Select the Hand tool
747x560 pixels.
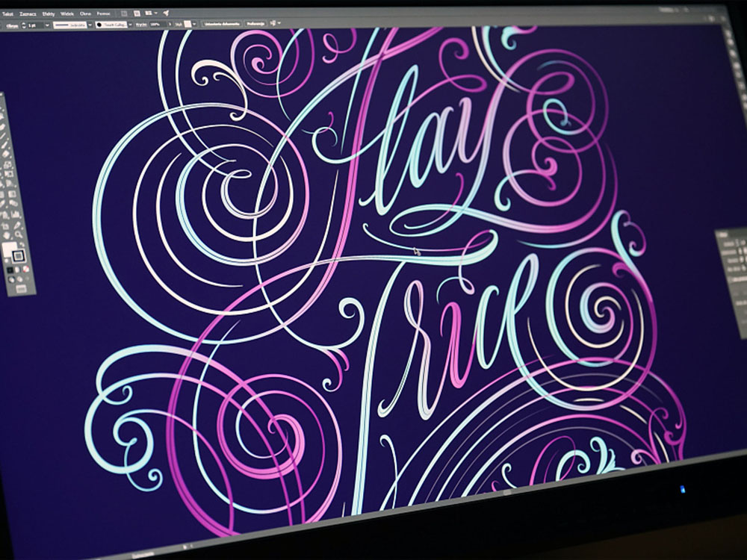pos(7,235)
